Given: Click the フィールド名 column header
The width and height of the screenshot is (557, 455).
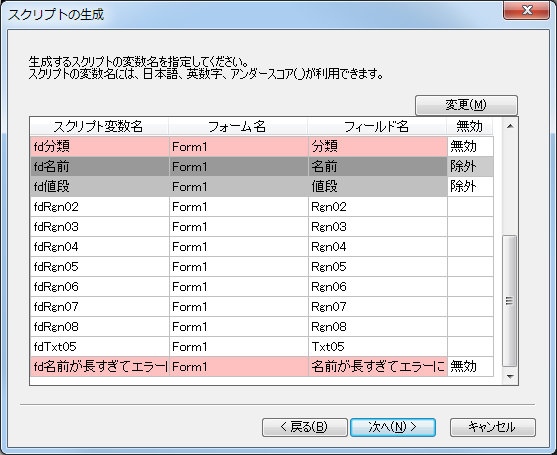Looking at the screenshot, I should pyautogui.click(x=377, y=126).
